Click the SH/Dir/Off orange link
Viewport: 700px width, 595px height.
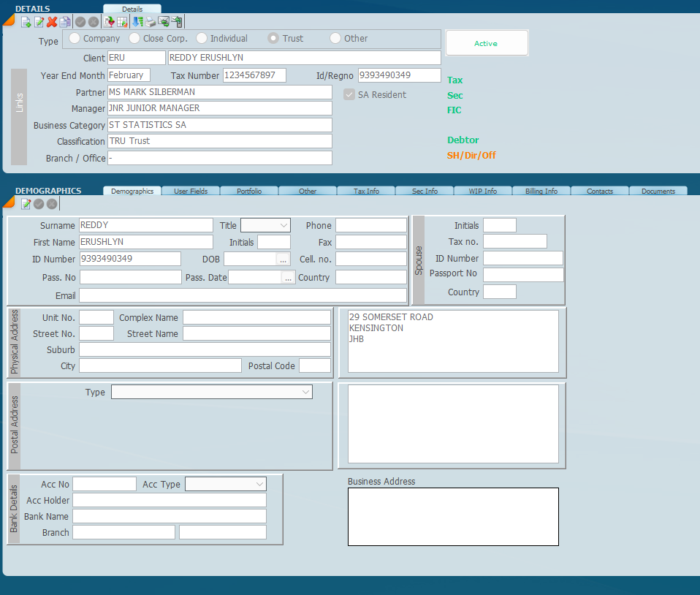tap(471, 155)
